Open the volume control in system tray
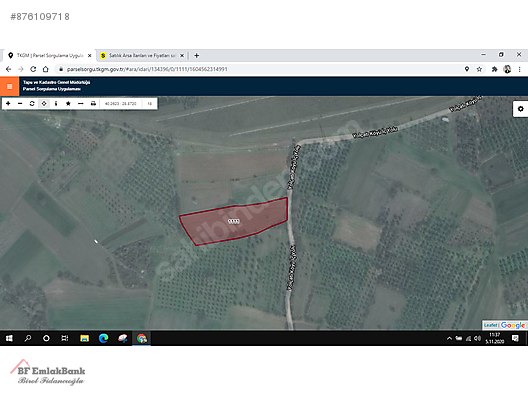 coord(477,338)
